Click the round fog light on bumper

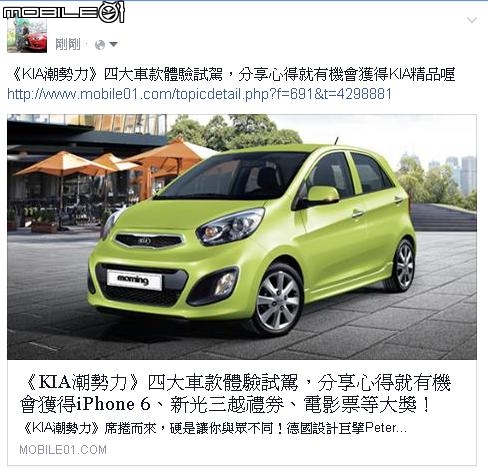tap(225, 284)
